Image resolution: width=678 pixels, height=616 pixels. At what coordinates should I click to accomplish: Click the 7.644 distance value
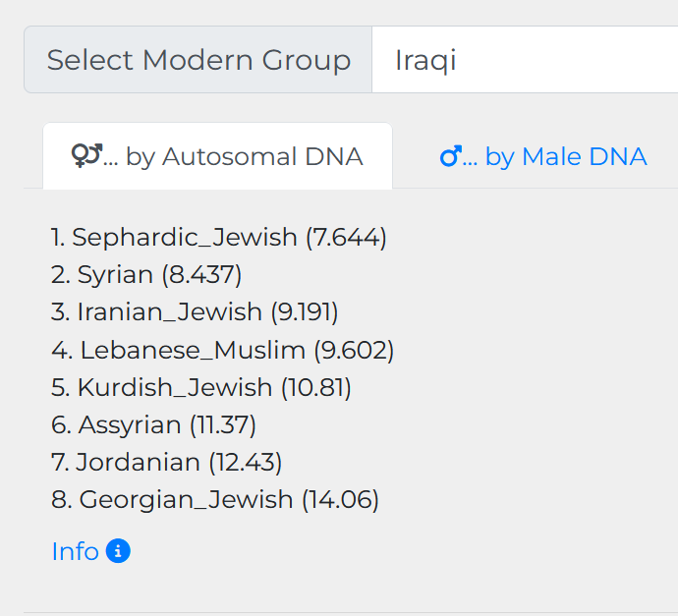click(346, 238)
